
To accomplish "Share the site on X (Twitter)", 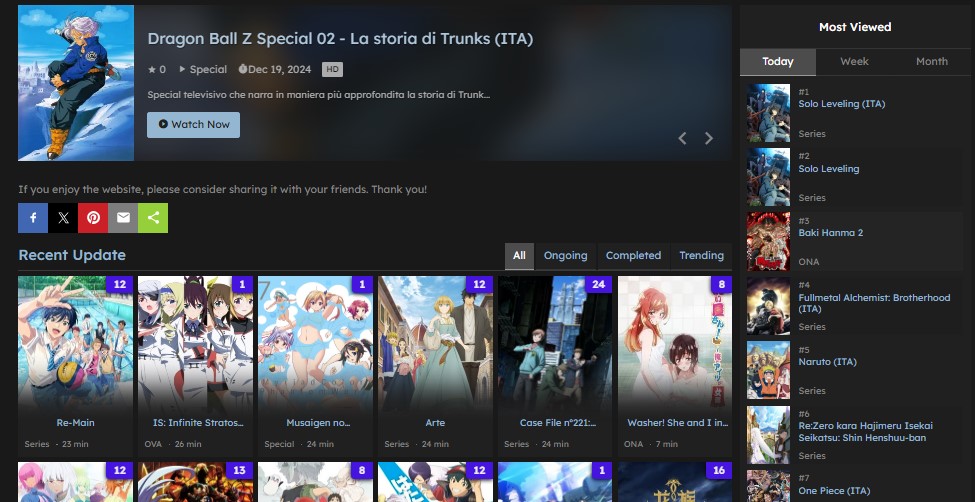I will click(63, 218).
